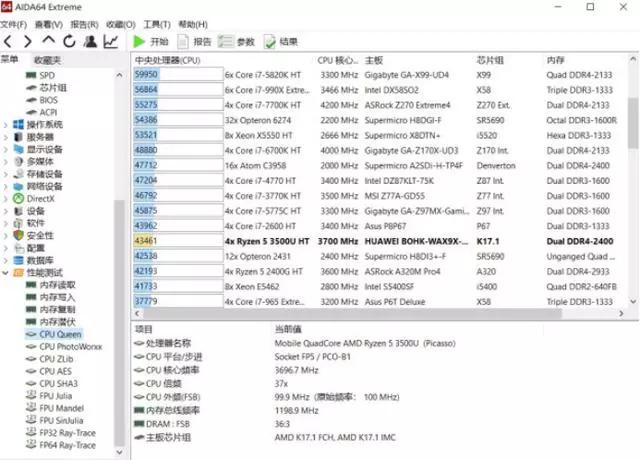Click the 软件 software icon
Viewport: 640px width, 460px height.
(x=18, y=223)
